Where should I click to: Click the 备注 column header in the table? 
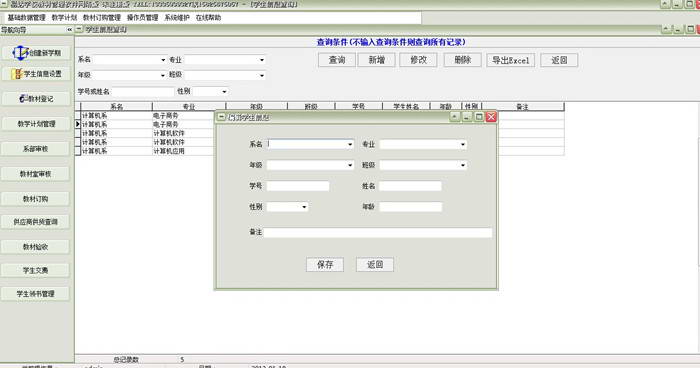[523, 107]
